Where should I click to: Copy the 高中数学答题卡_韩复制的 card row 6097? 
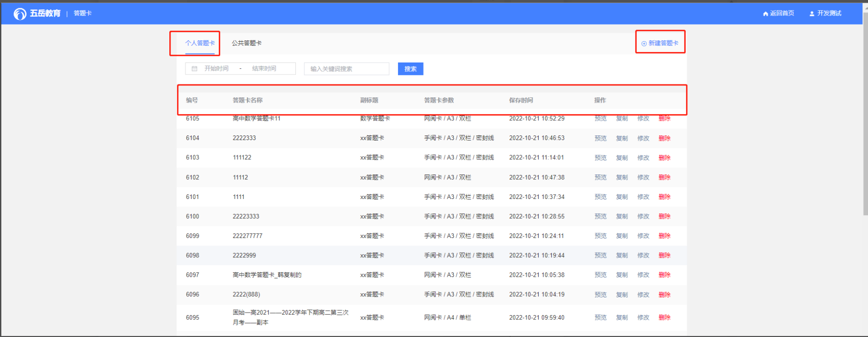[x=622, y=275]
